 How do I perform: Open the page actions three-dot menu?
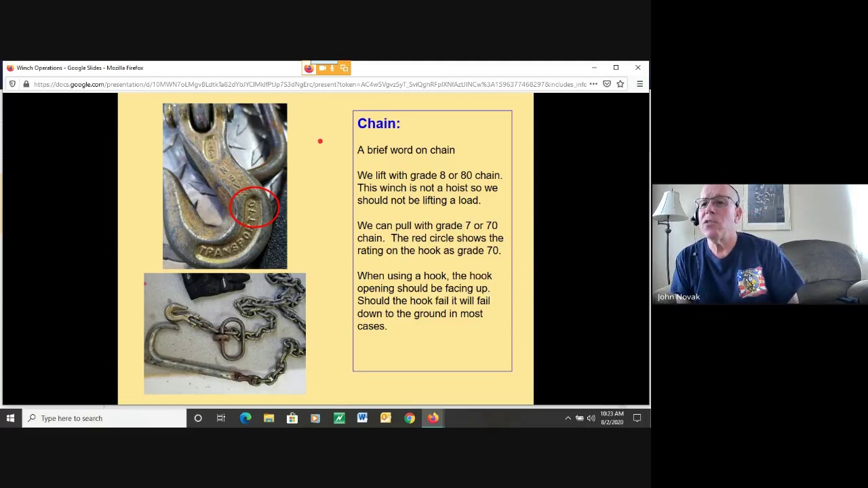[593, 84]
